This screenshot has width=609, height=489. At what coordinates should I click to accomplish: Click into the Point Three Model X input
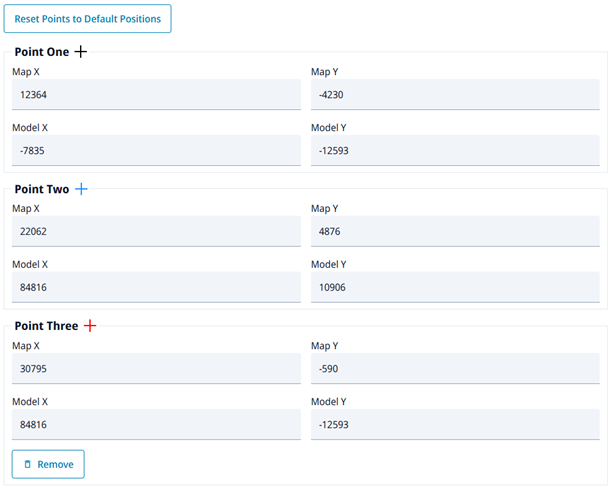(x=156, y=425)
